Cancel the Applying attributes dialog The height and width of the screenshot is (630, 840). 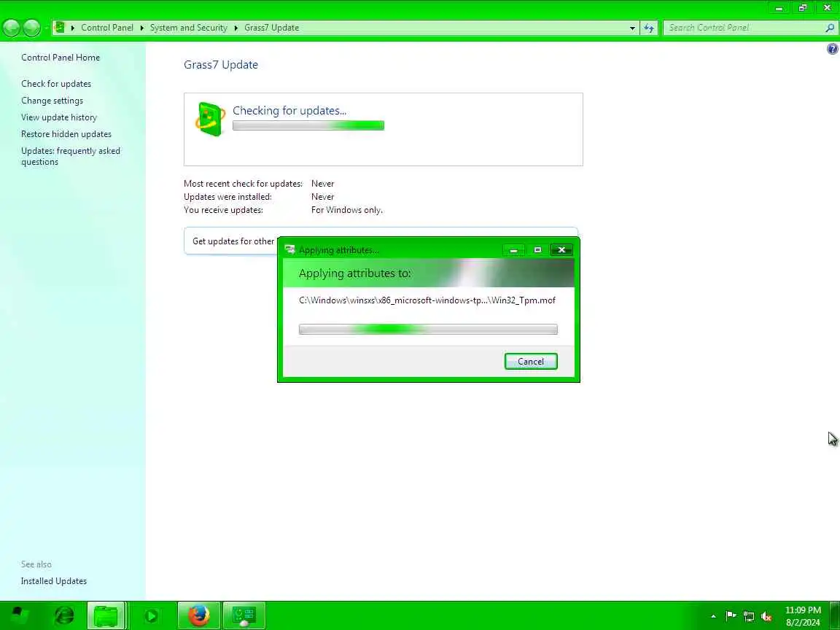point(531,362)
